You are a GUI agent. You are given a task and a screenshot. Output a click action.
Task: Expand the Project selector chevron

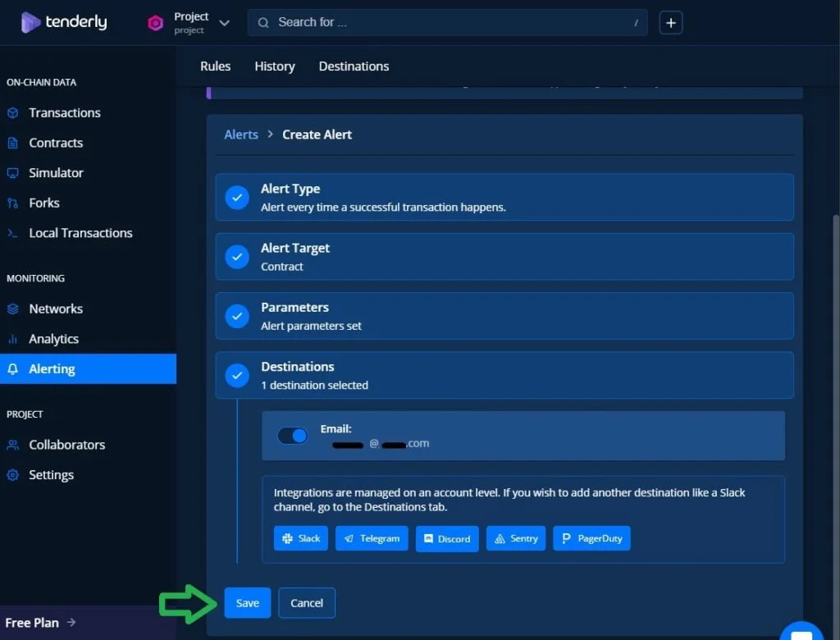(225, 23)
